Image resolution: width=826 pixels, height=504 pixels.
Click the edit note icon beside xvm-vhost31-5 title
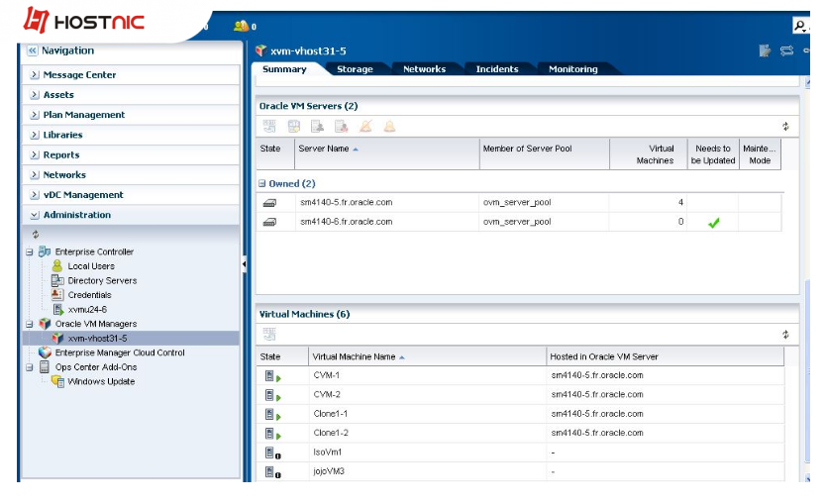click(765, 50)
